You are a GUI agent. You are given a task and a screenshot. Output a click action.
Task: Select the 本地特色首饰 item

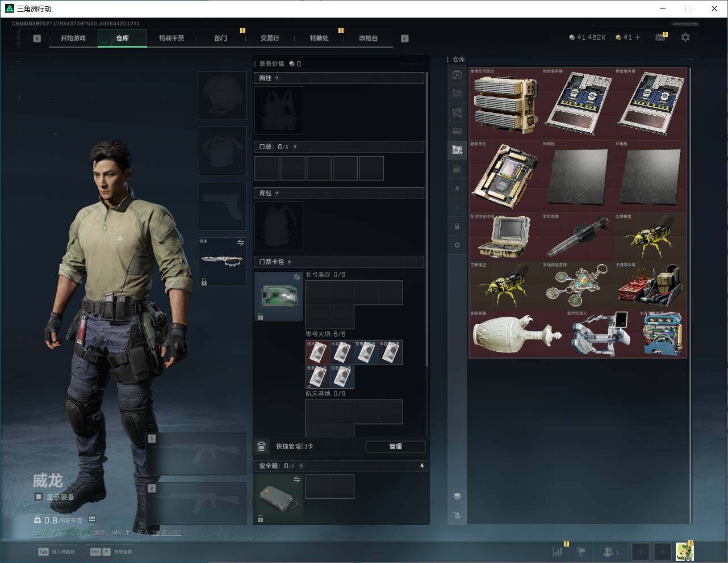pos(578,285)
